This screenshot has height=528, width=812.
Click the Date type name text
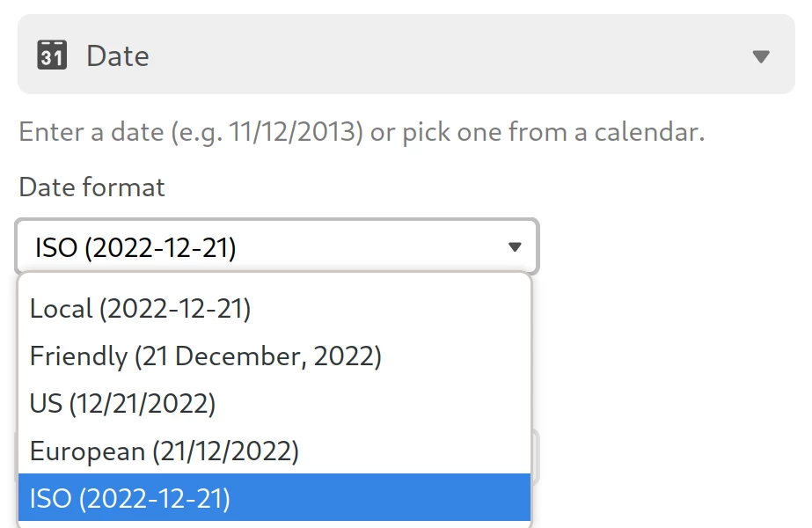click(x=118, y=56)
